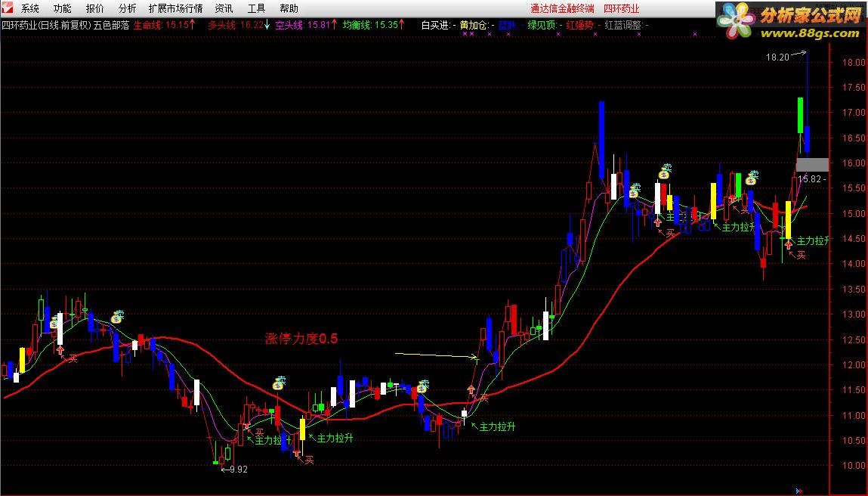The image size is (868, 496).
Task: Click the 9.92 low price label
Action: coord(239,470)
